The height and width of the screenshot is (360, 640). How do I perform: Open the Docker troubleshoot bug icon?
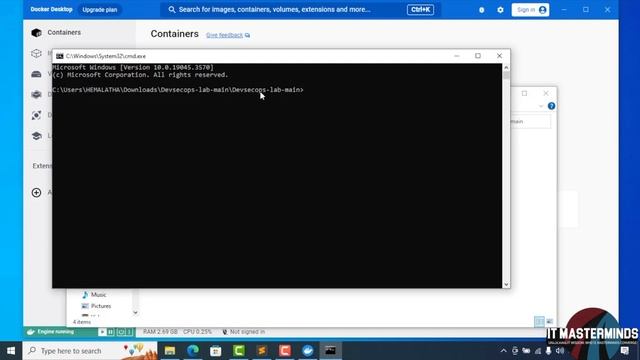[482, 10]
